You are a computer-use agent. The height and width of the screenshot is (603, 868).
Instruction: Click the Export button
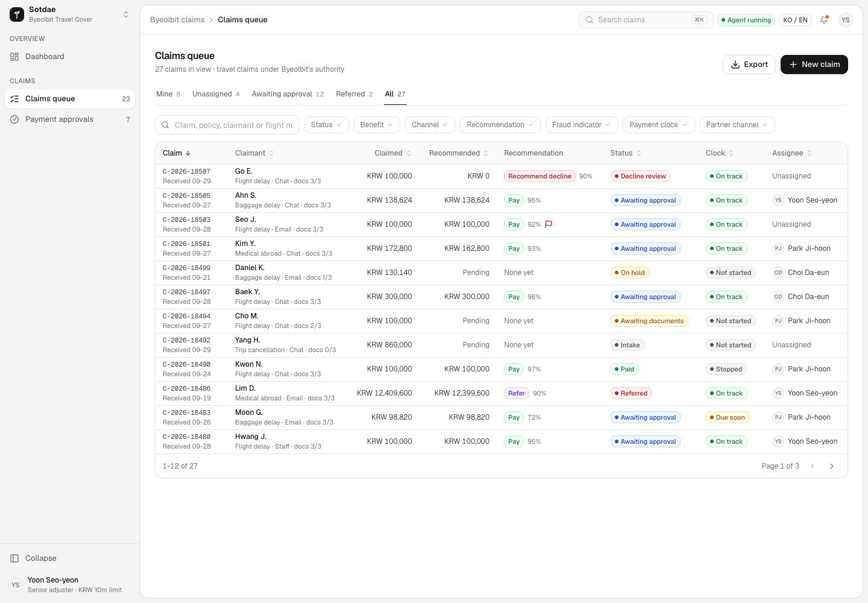point(749,65)
